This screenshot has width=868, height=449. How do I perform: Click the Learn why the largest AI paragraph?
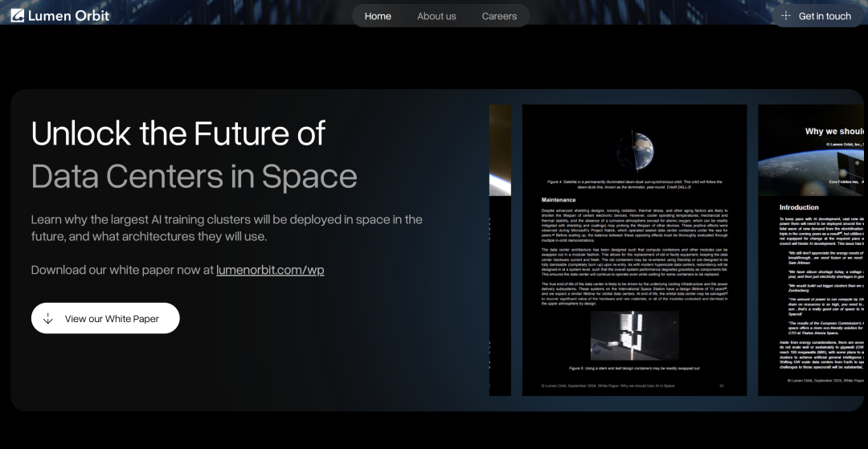tap(227, 228)
